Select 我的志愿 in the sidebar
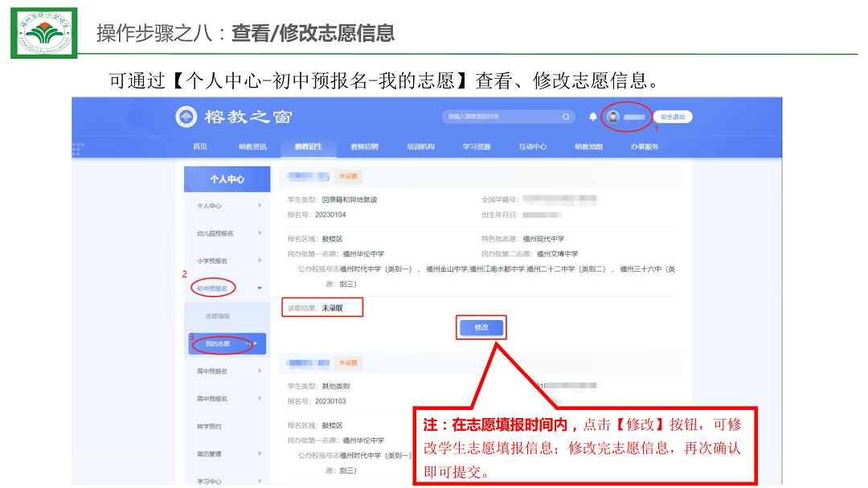868x488 pixels. pyautogui.click(x=218, y=344)
